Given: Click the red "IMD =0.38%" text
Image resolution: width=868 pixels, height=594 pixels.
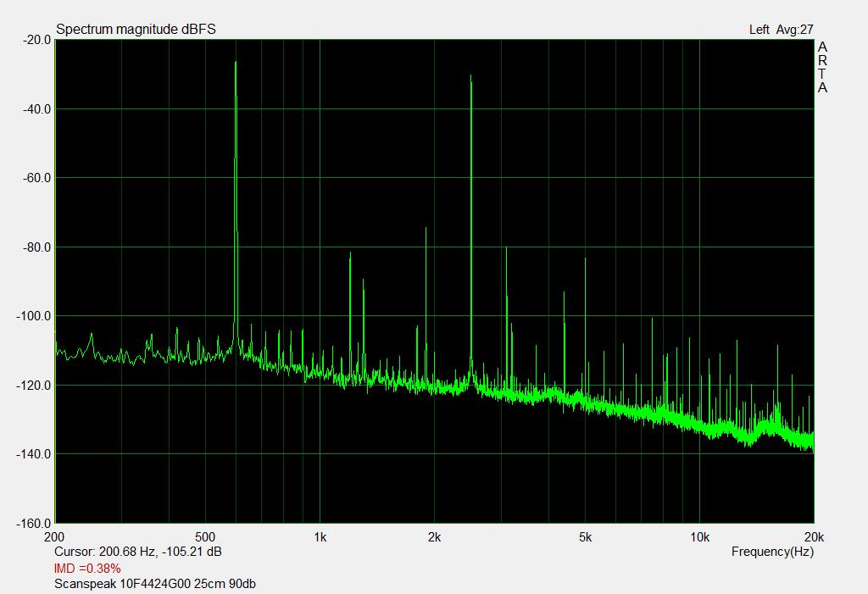Looking at the screenshot, I should click(x=87, y=568).
